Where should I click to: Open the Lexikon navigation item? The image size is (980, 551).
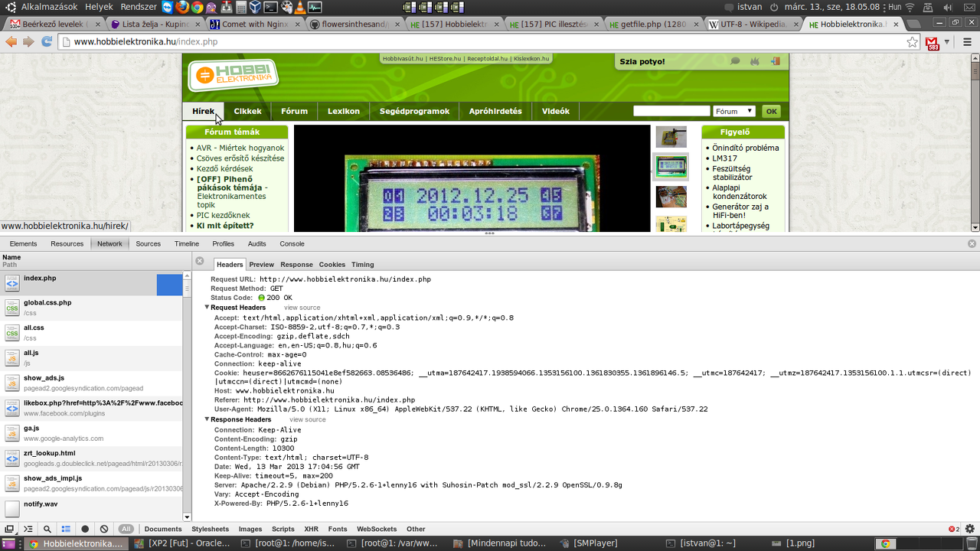[x=344, y=111]
